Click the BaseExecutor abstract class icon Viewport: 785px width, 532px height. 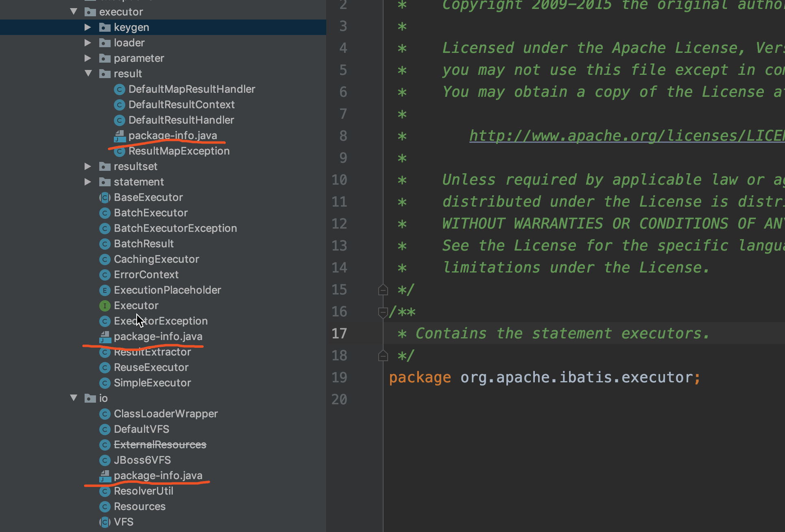[105, 198]
